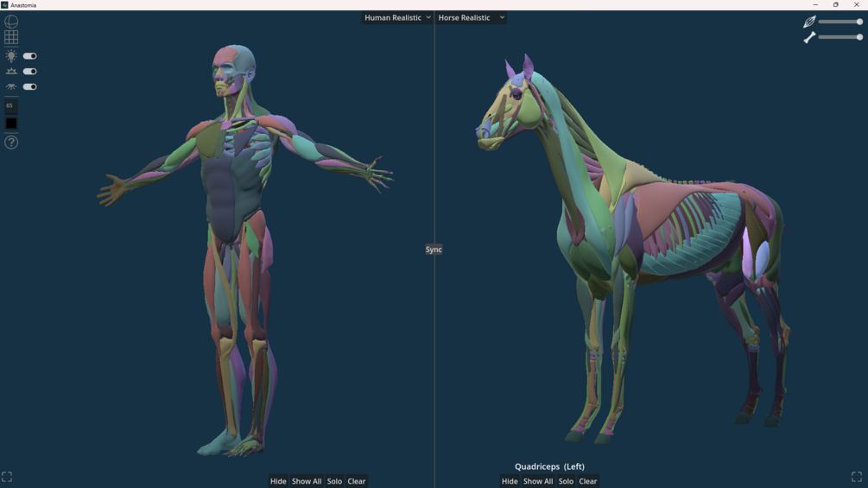
Task: Click Solo under the human model
Action: pos(334,481)
